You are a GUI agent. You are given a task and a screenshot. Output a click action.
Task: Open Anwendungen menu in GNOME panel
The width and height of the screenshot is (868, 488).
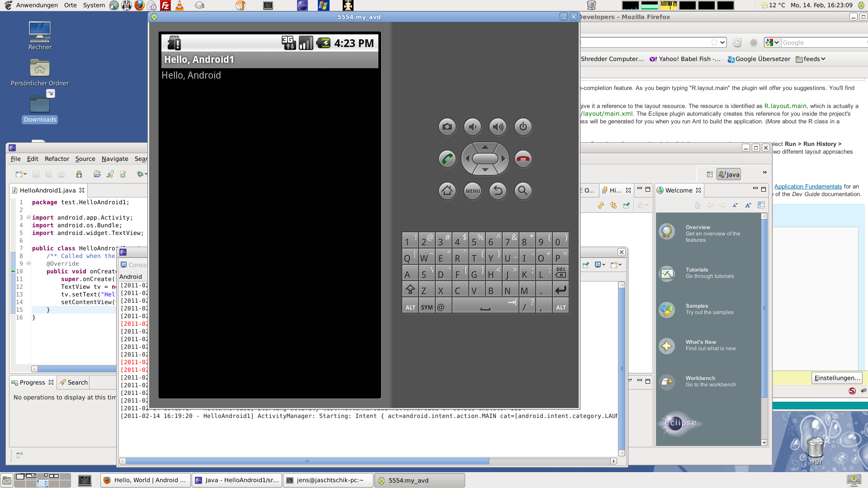[x=37, y=5]
